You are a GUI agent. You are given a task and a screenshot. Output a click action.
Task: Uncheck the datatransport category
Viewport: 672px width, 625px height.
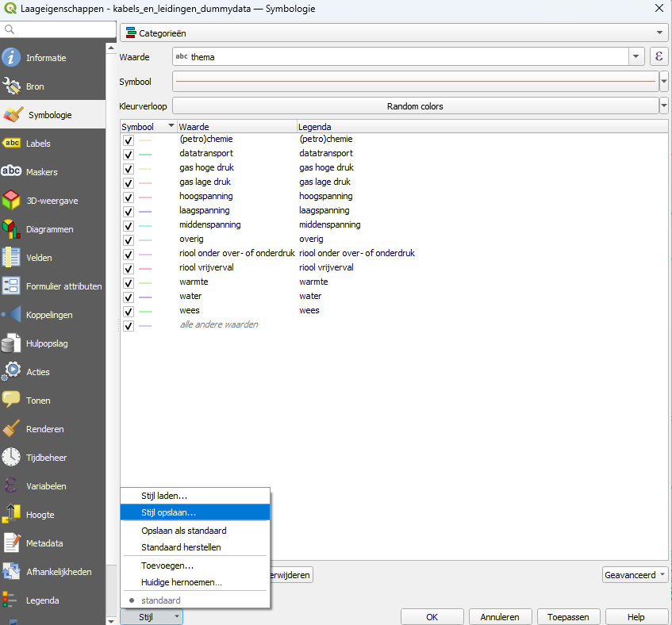pos(129,154)
